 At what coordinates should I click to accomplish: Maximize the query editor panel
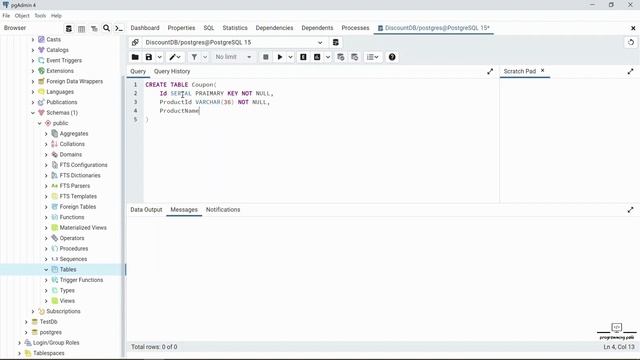pos(490,71)
